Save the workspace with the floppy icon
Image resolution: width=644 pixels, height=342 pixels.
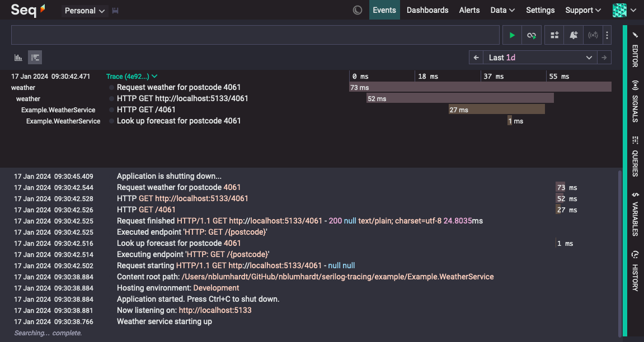(115, 11)
